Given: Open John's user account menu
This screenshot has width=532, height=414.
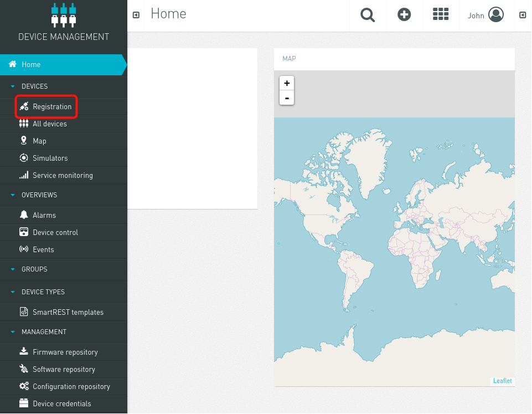Looking at the screenshot, I should tap(485, 16).
